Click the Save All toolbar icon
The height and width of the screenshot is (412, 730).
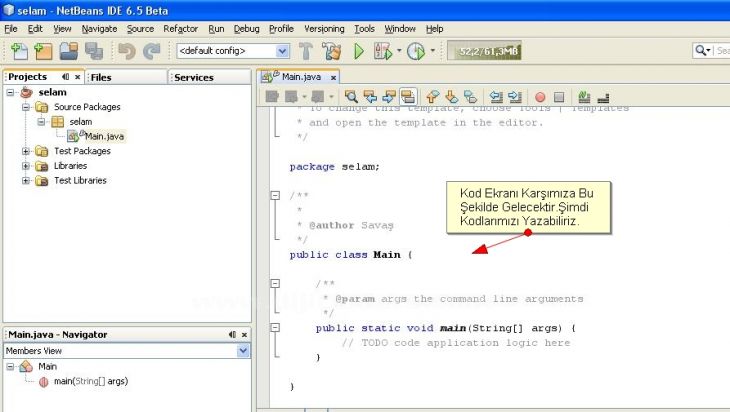(94, 51)
